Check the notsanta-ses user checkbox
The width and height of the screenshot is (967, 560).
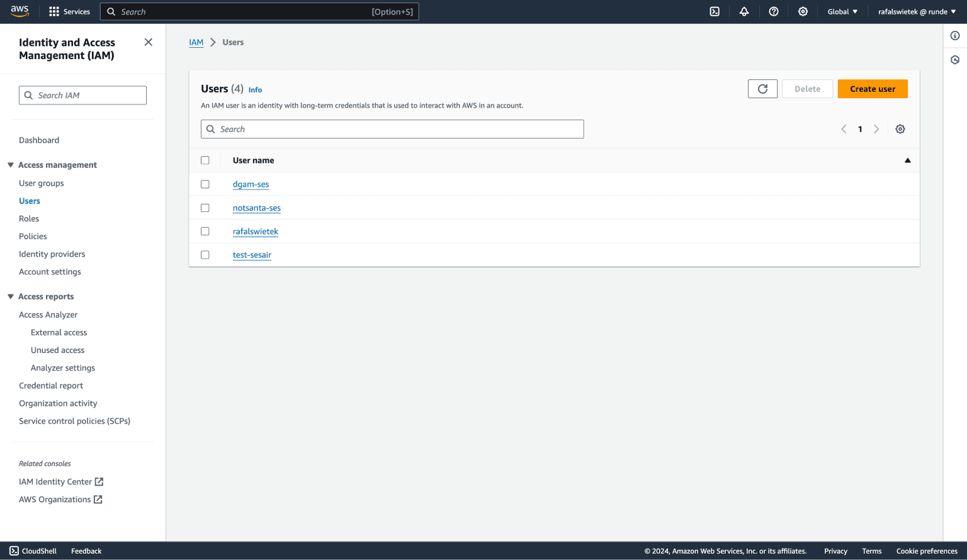coord(205,208)
